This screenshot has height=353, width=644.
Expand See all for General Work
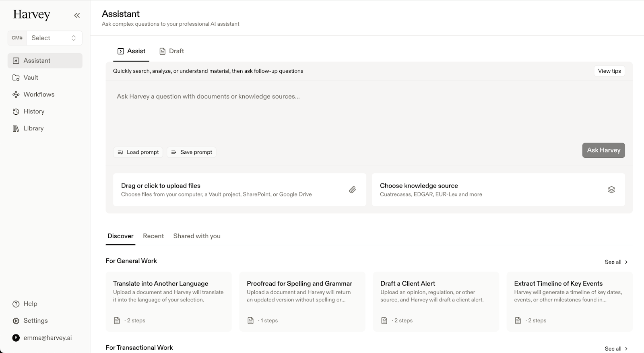616,262
